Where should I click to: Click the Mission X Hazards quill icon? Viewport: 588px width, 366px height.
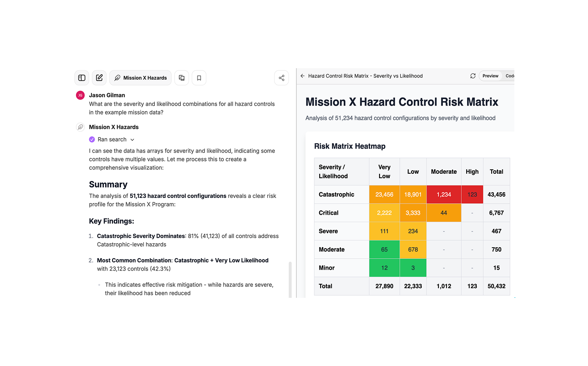tap(117, 78)
